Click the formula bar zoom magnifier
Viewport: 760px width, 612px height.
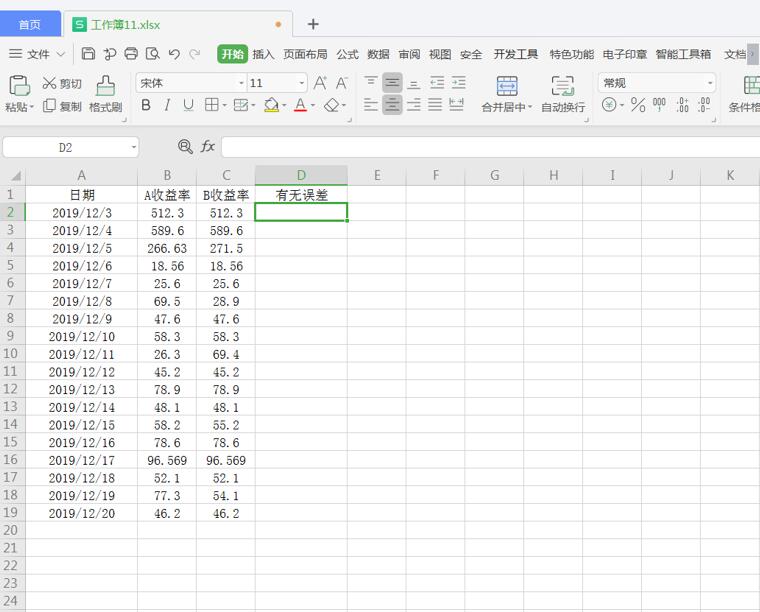click(185, 146)
